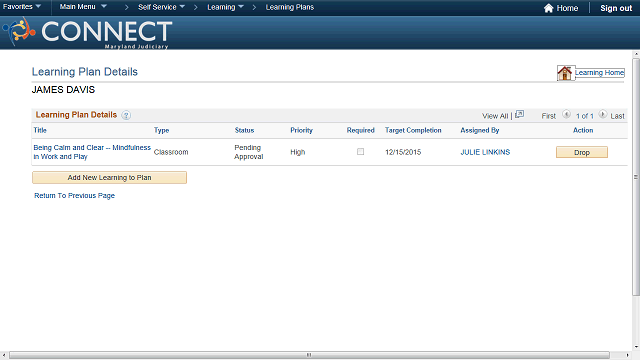Click the scroll down arrow
Image resolution: width=640 pixels, height=360 pixels.
(636, 347)
